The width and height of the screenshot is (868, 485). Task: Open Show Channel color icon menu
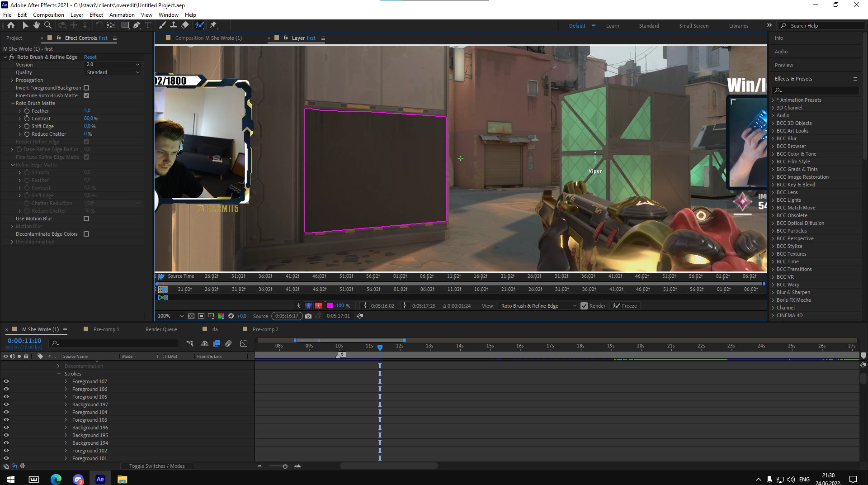click(221, 316)
